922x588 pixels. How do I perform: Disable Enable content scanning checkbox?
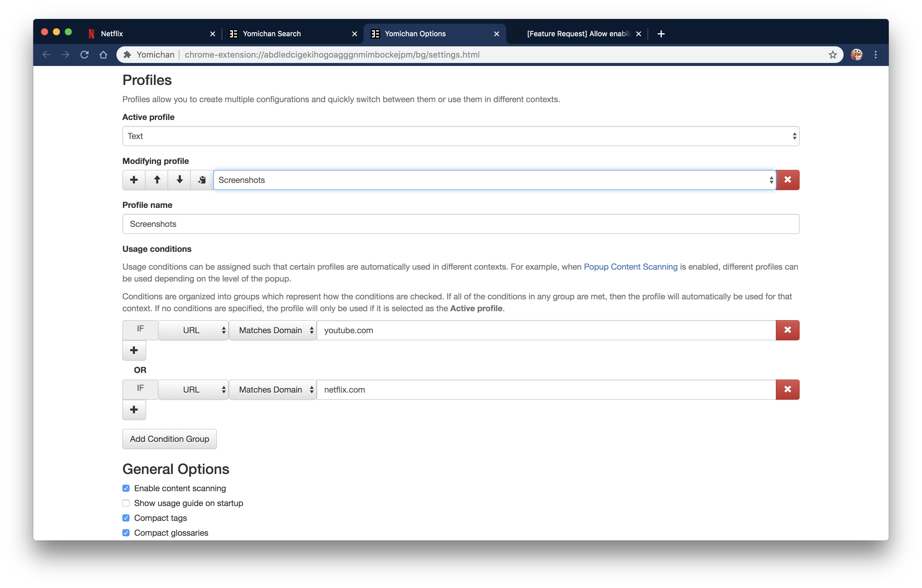tap(126, 488)
